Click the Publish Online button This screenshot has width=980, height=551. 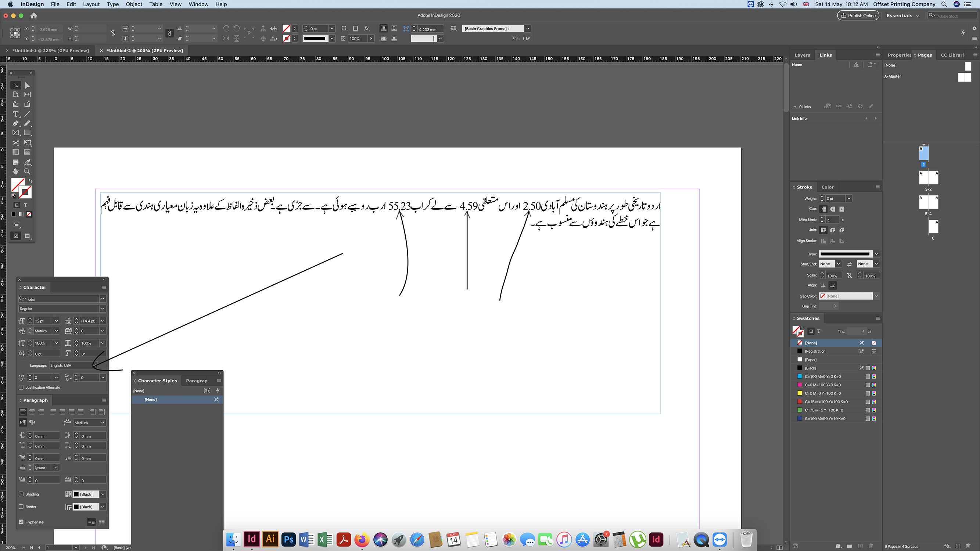[x=858, y=15]
